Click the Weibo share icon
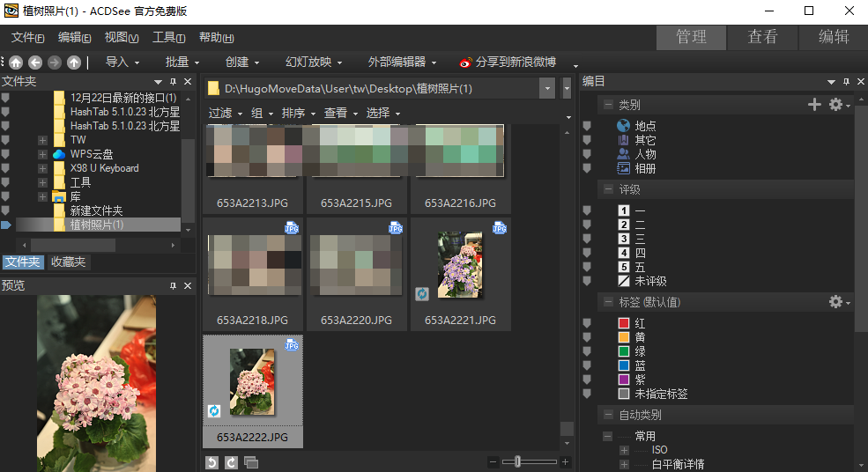 click(x=465, y=63)
